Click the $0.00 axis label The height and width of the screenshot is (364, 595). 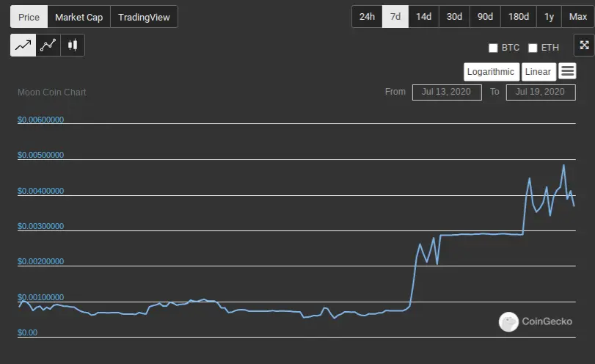tap(27, 332)
